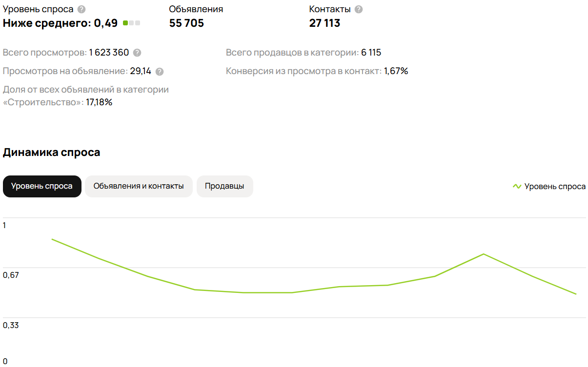This screenshot has height=367, width=588.
Task: Switch to Объявления и контакты tab
Action: 139,186
